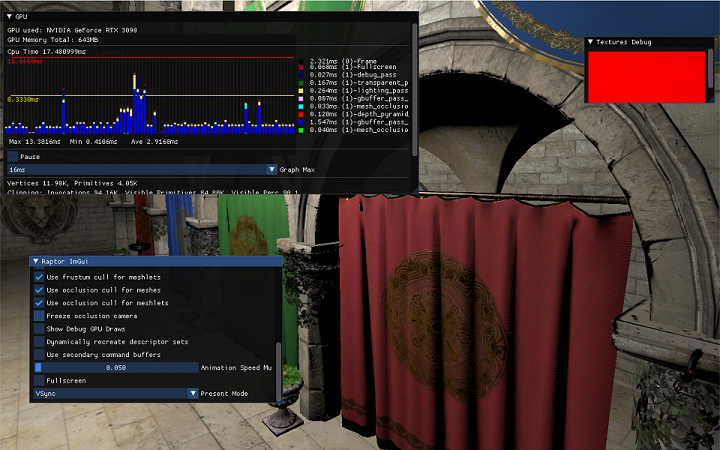Click the 'Vertices 11.98K, Primitives 4.05K' line
The height and width of the screenshot is (450, 720).
click(72, 183)
